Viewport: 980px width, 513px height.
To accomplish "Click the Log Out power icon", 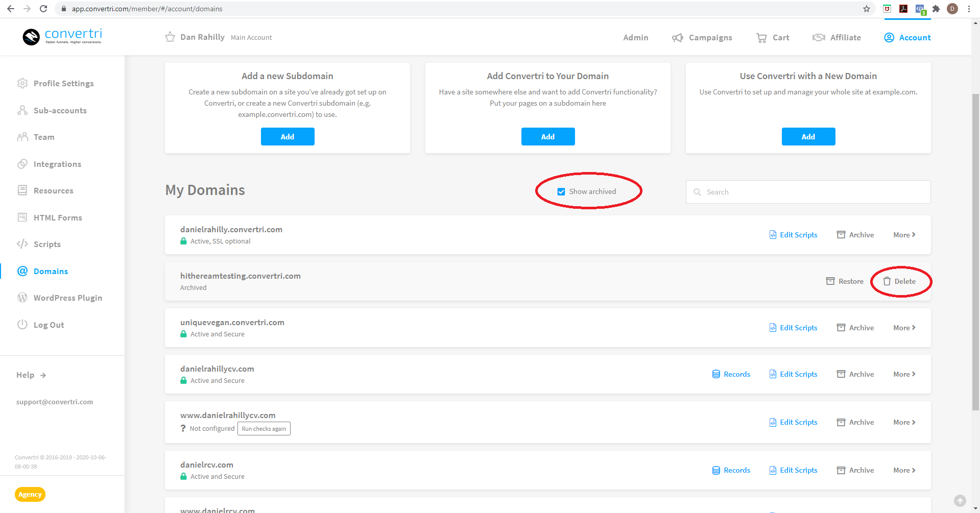I will [x=22, y=325].
